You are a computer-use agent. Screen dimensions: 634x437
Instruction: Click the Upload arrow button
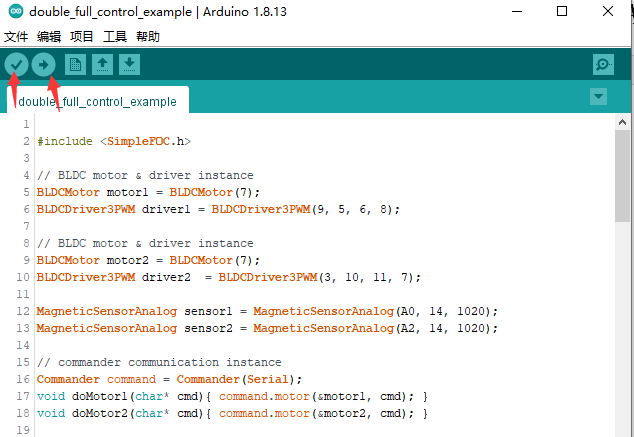coord(43,65)
